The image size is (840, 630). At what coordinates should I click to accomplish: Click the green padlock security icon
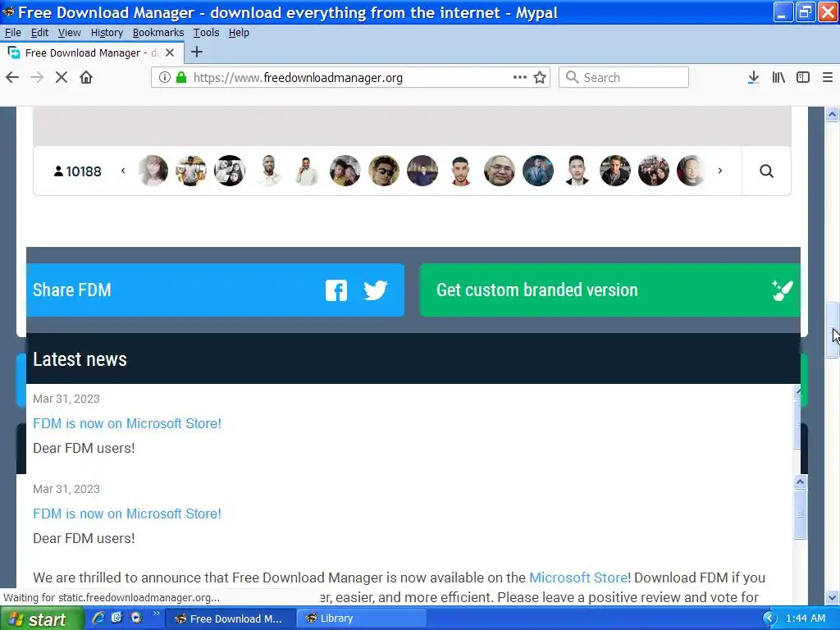click(181, 78)
